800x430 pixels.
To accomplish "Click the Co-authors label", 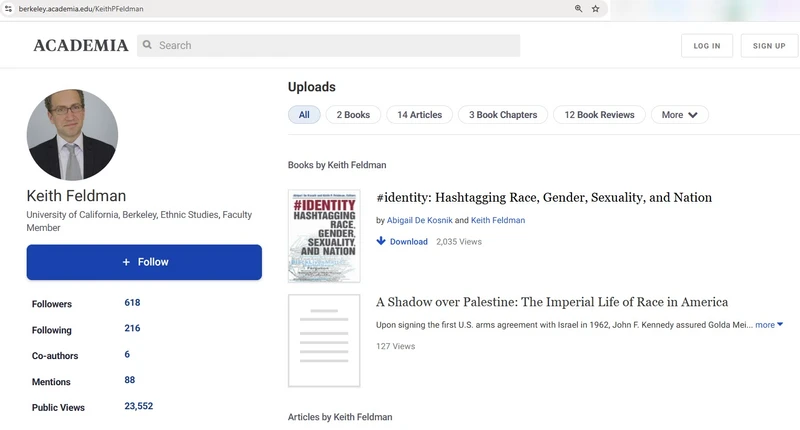I will (55, 356).
